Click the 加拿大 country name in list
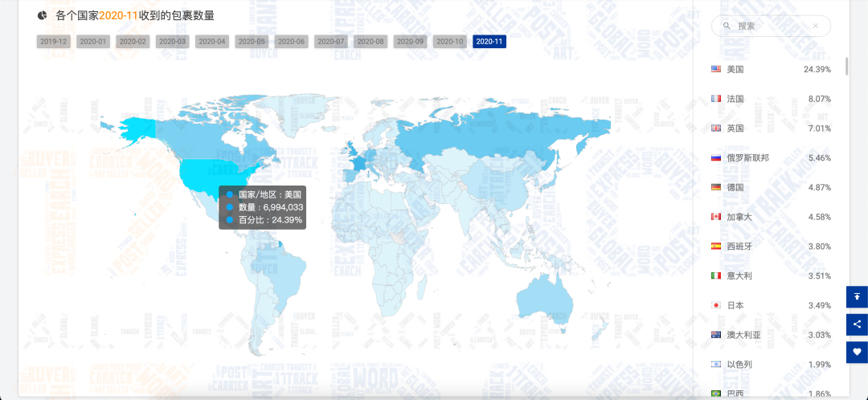The width and height of the screenshot is (868, 400). coord(739,217)
